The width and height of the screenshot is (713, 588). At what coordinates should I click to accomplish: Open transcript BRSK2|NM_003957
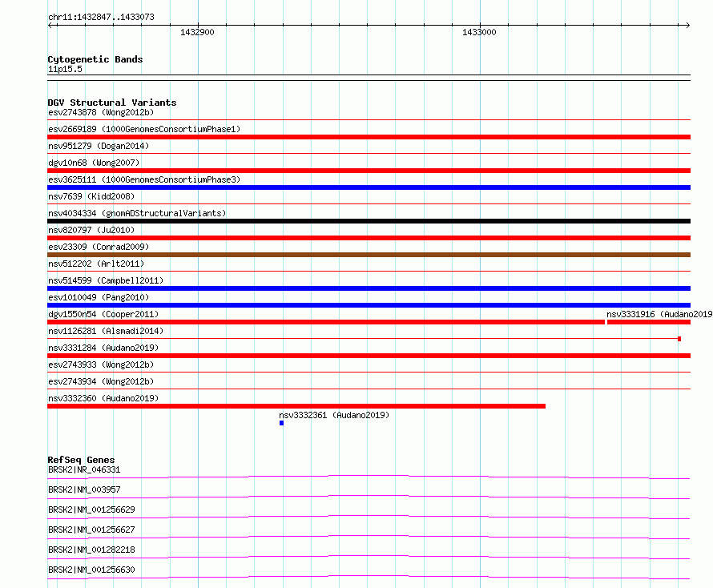84,489
